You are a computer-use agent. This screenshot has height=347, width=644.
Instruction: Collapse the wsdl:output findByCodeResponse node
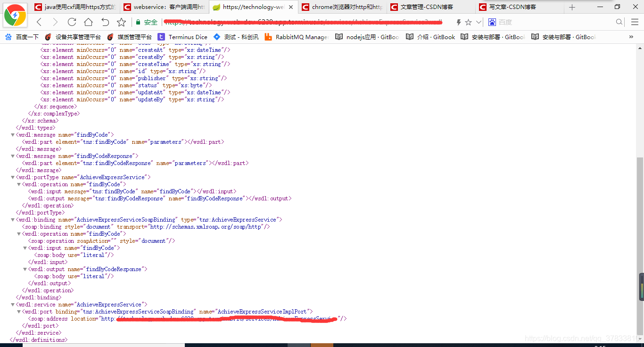point(25,269)
